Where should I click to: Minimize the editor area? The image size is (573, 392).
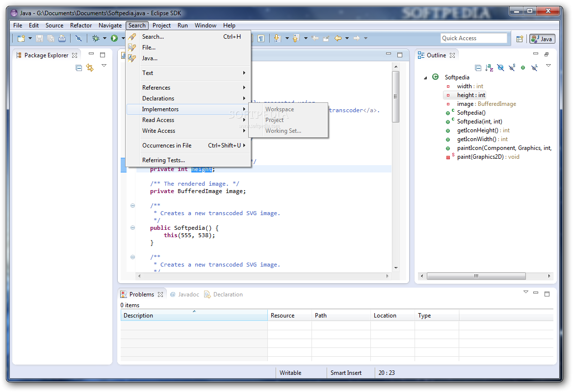389,54
